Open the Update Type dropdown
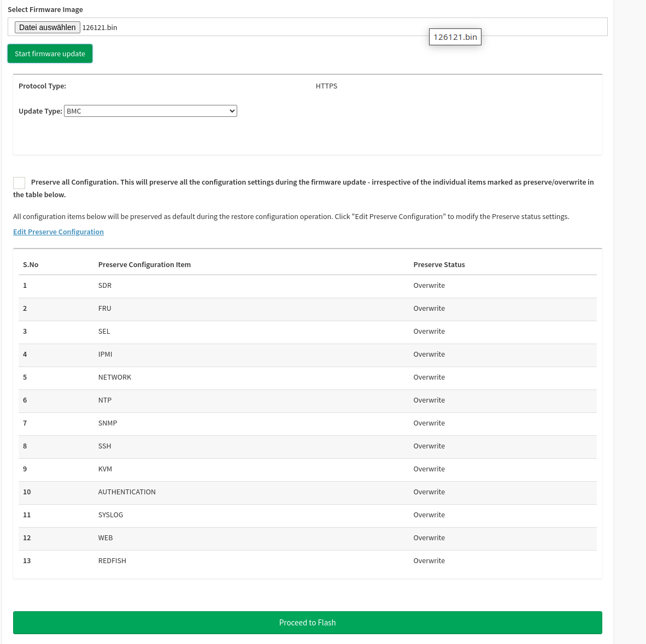 pyautogui.click(x=150, y=111)
